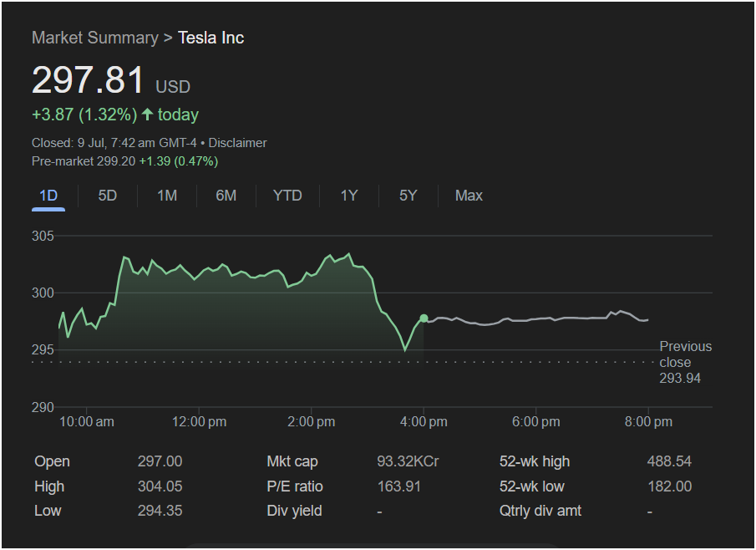This screenshot has height=550, width=756.
Task: Switch to the 1M time range tab
Action: [167, 196]
